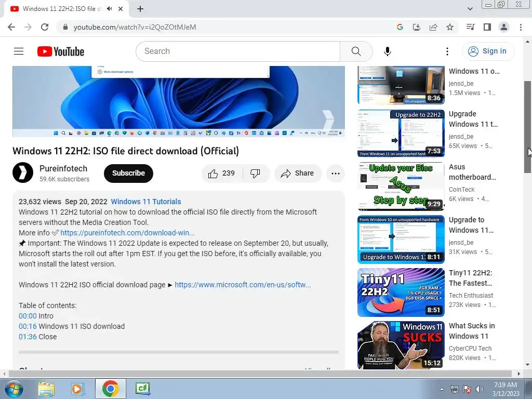The height and width of the screenshot is (399, 532).
Task: Click the Tech Enthusiast channel name
Action: pyautogui.click(x=471, y=296)
